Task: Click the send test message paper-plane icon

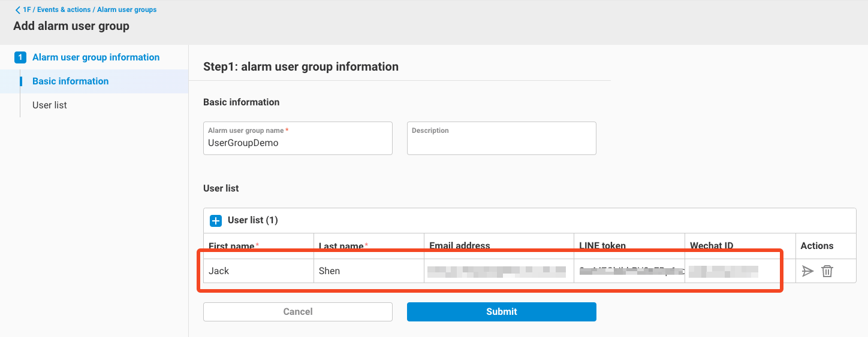Action: click(x=807, y=271)
